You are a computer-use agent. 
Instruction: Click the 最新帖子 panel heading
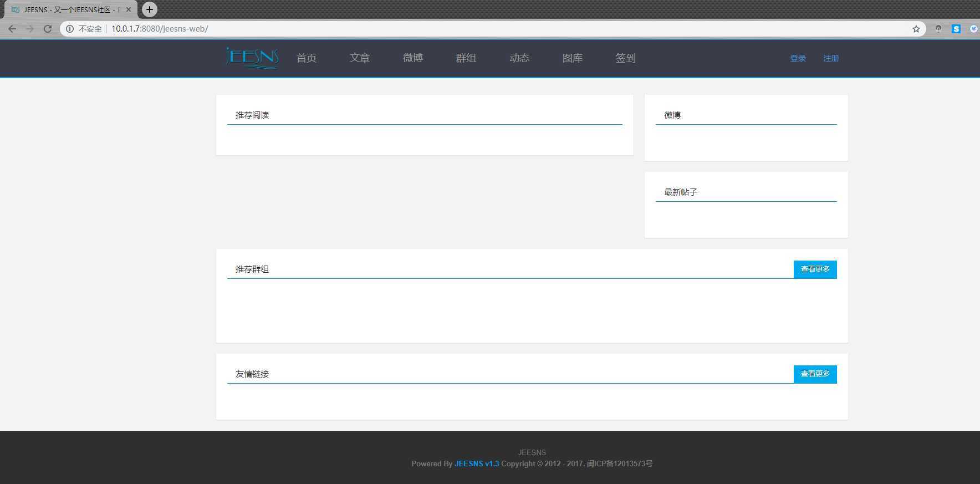pyautogui.click(x=681, y=192)
